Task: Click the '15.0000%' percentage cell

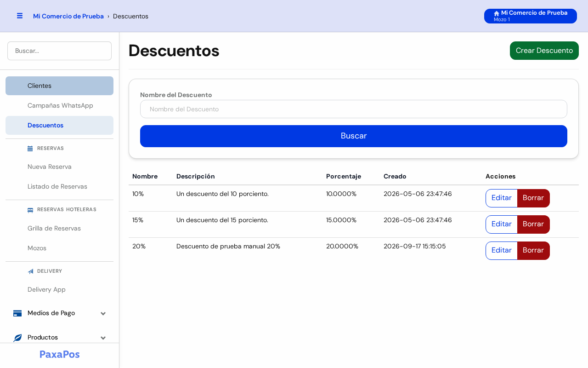Action: click(x=341, y=220)
